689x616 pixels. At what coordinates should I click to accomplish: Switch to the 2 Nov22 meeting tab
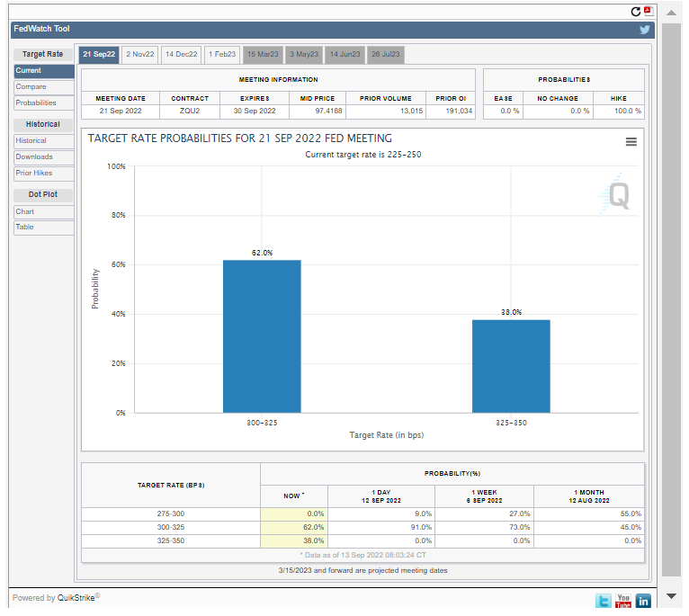[139, 55]
